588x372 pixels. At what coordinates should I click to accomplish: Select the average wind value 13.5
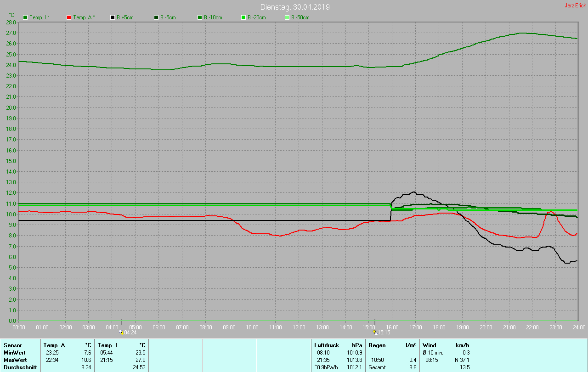point(464,367)
